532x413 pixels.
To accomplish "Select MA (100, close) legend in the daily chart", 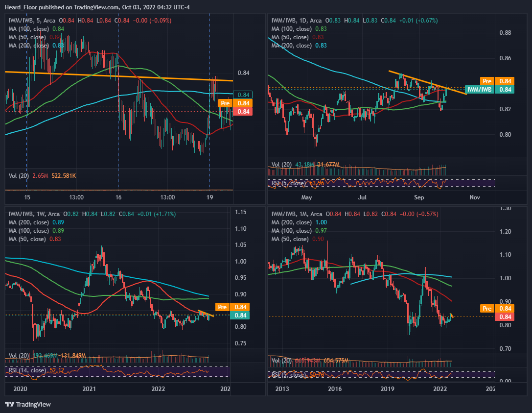I will click(x=299, y=29).
